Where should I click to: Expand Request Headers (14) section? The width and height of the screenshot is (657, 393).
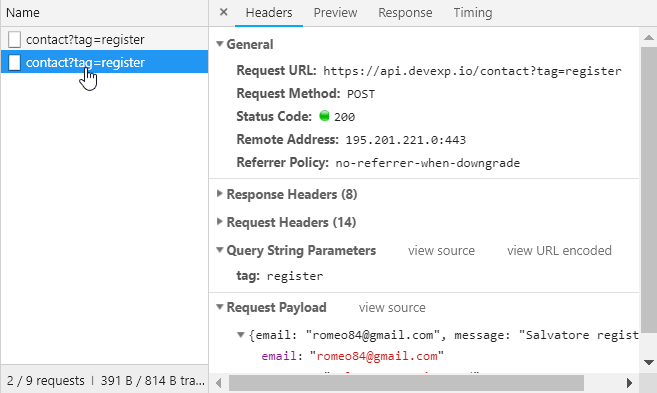(x=219, y=222)
